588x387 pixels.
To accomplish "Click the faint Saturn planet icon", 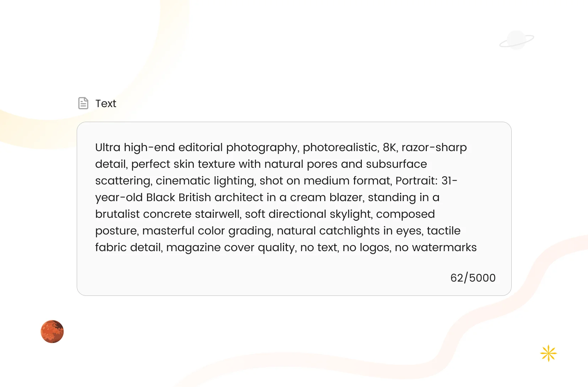I will click(517, 40).
